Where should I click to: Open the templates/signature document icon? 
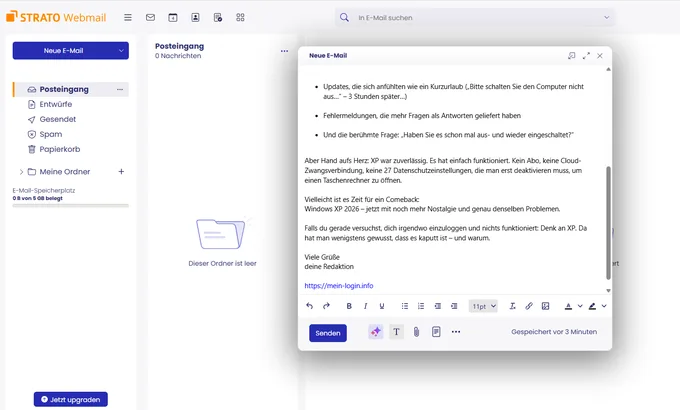click(x=436, y=332)
